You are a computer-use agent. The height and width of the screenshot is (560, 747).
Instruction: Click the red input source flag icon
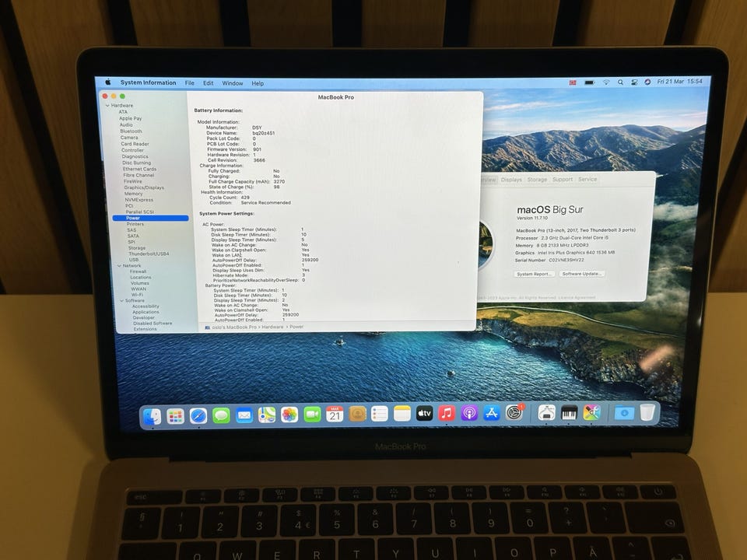pyautogui.click(x=573, y=82)
